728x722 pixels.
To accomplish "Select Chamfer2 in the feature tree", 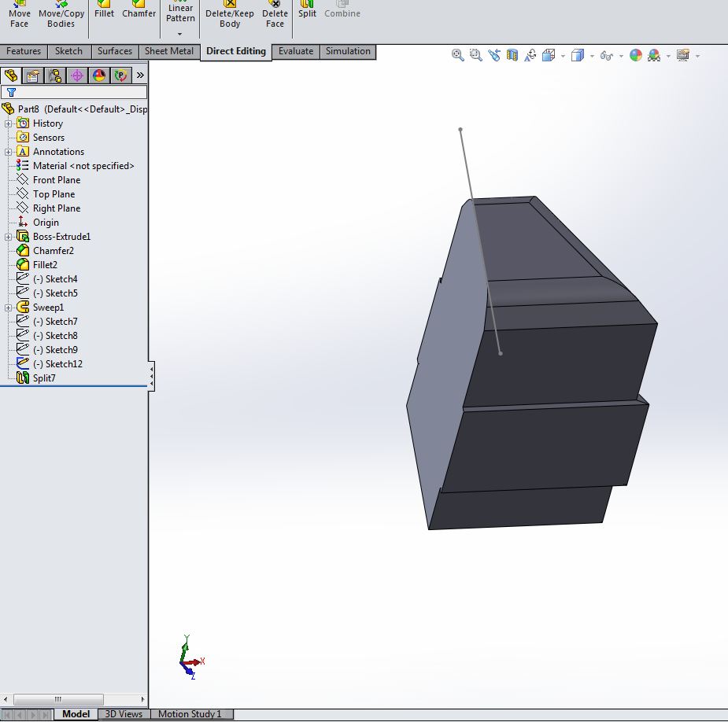I will [53, 251].
